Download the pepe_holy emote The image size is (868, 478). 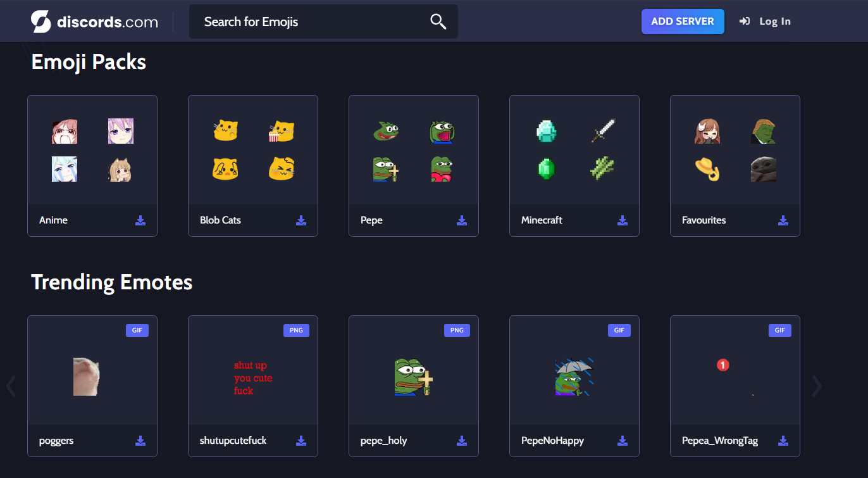coord(462,441)
